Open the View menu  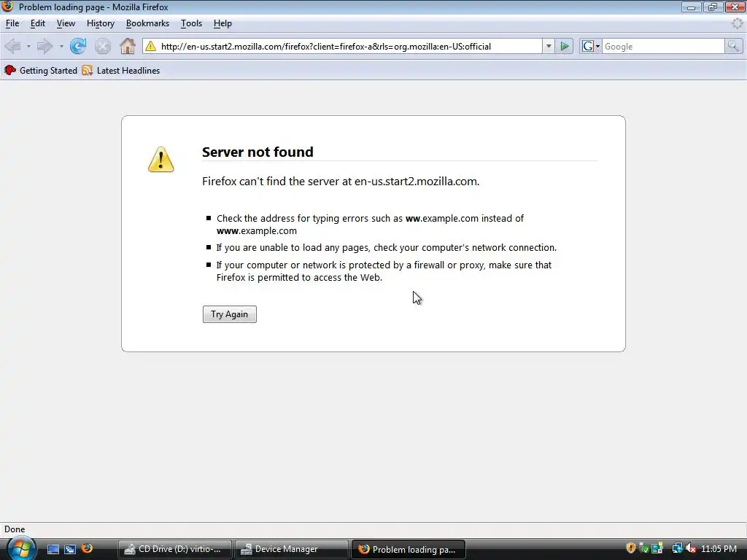coord(66,23)
